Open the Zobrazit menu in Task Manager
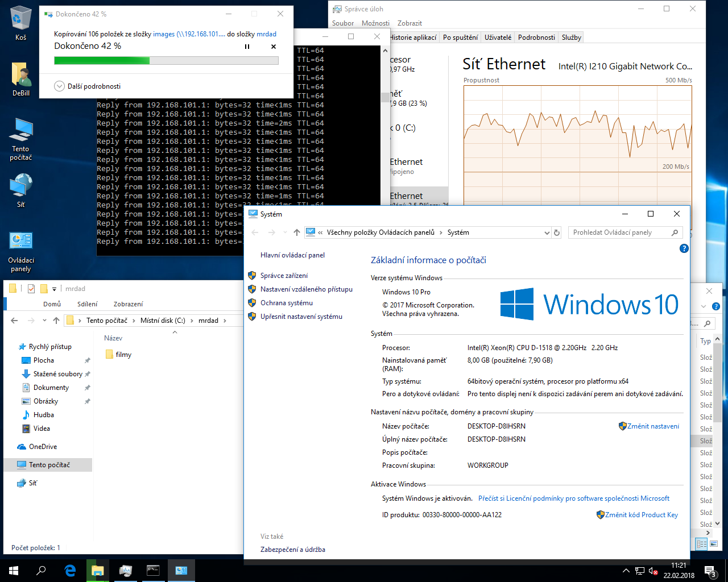Screen dimensions: 728x582 tap(409, 23)
